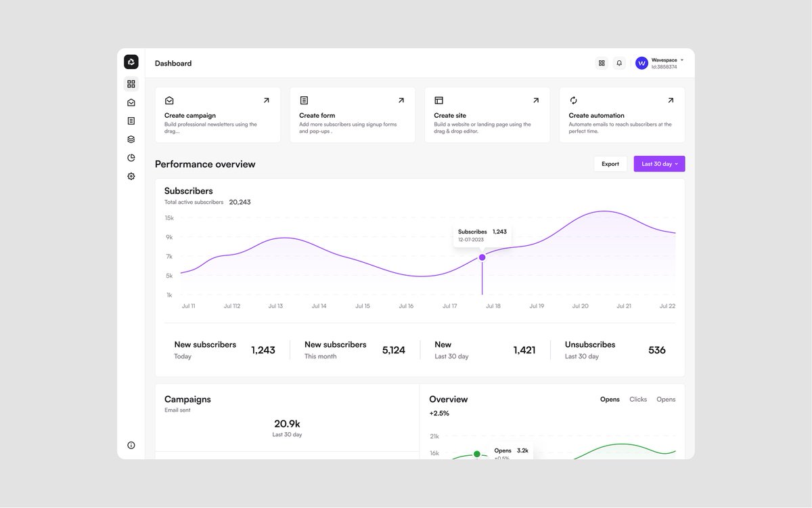This screenshot has width=812, height=508.
Task: Open the forms document icon in sidebar
Action: [131, 121]
